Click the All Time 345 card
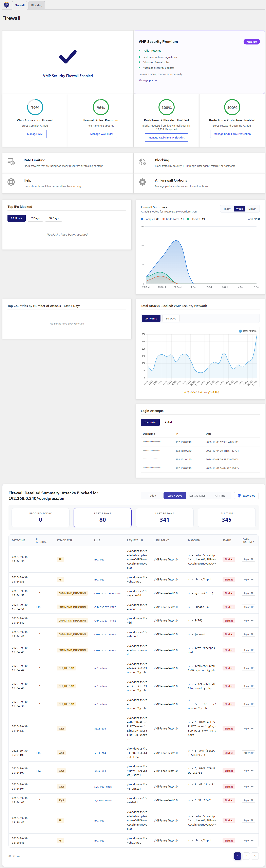Screen dimensions: 266x868 [227, 518]
